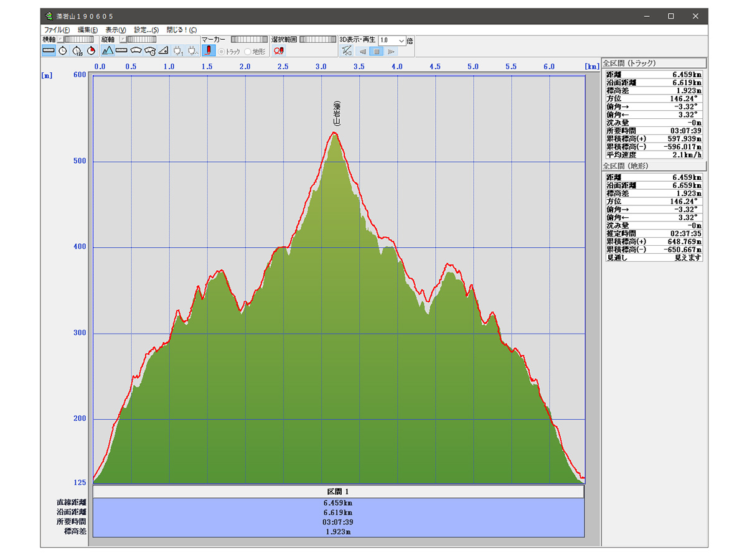Toggle the small button next to 横軸

click(60, 40)
